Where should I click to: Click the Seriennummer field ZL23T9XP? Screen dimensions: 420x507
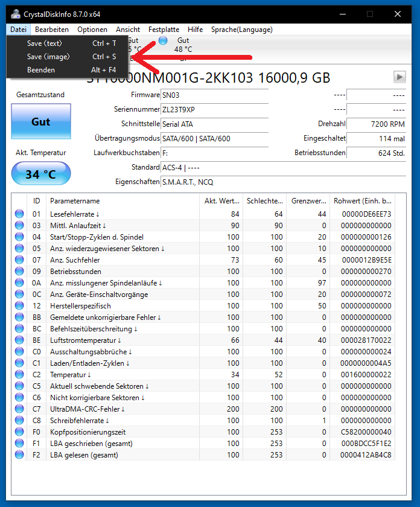pos(215,110)
